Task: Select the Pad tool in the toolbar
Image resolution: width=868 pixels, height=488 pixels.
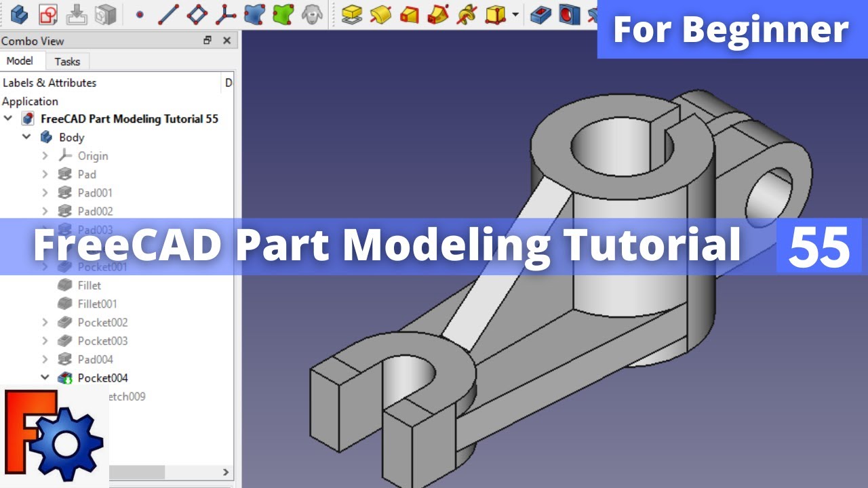Action: 351,14
